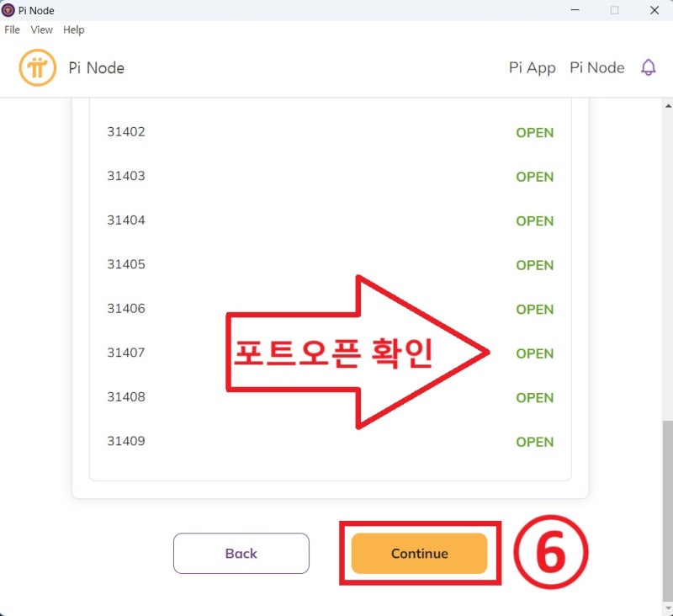This screenshot has width=673, height=616.
Task: Open the File menu
Action: [12, 29]
